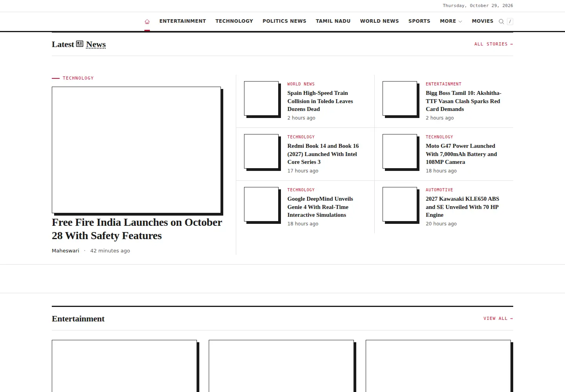Click Technology tag above Moto G47 headline

(x=439, y=137)
